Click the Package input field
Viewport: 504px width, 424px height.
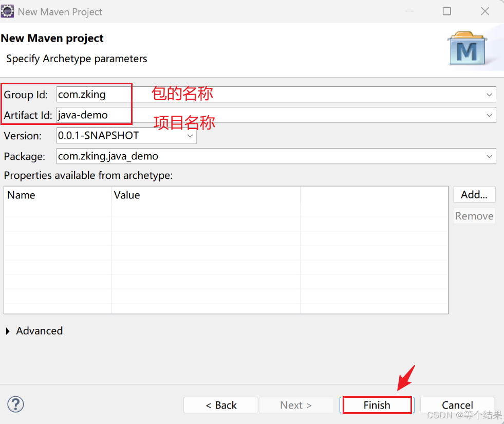pyautogui.click(x=276, y=156)
